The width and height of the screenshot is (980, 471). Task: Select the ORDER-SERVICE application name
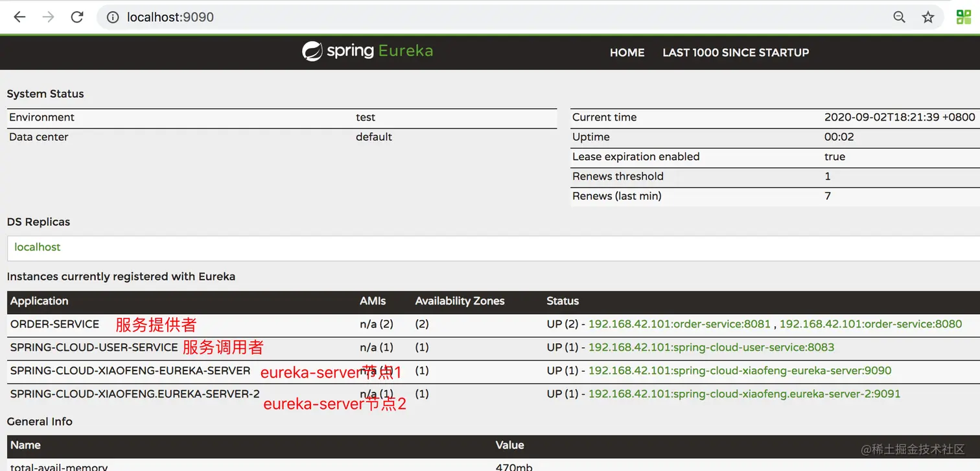click(54, 324)
